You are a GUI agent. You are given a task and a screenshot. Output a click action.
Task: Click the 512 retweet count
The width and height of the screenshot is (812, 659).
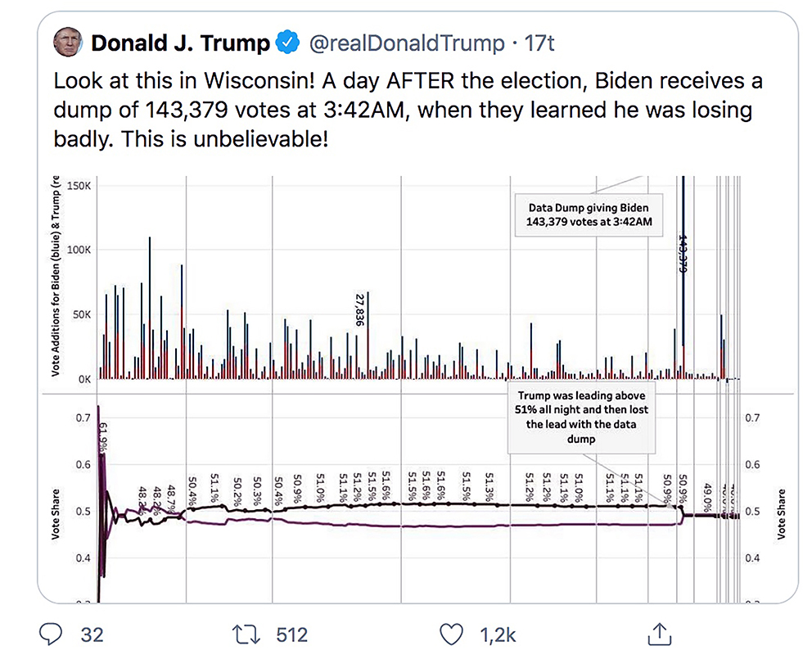[291, 634]
